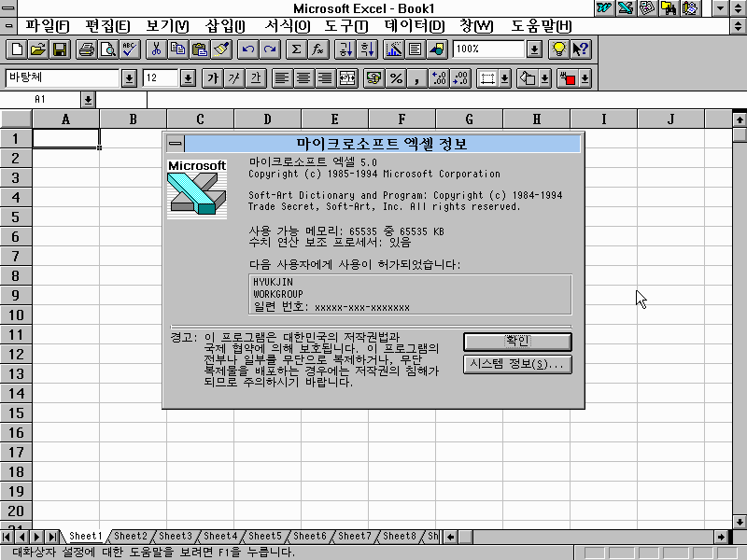
Task: Click the Open file folder icon
Action: pos(38,49)
